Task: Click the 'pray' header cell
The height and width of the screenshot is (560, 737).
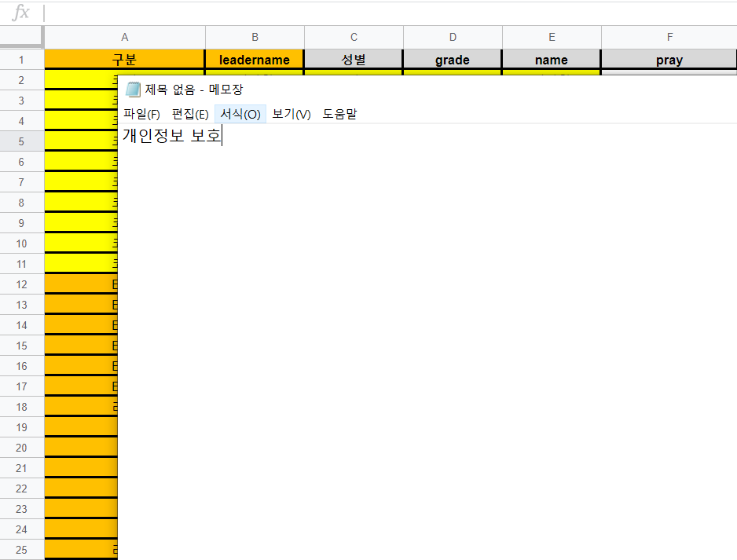Action: 669,60
